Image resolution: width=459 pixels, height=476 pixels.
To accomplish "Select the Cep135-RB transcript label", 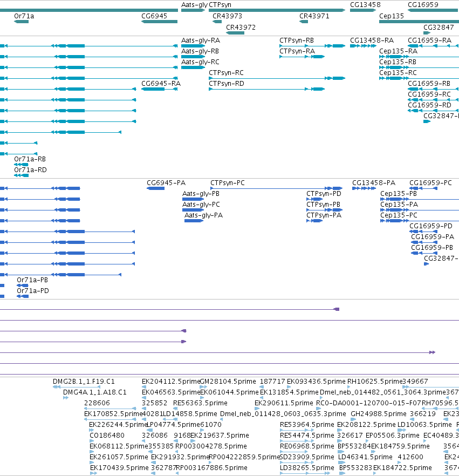I will click(398, 62).
